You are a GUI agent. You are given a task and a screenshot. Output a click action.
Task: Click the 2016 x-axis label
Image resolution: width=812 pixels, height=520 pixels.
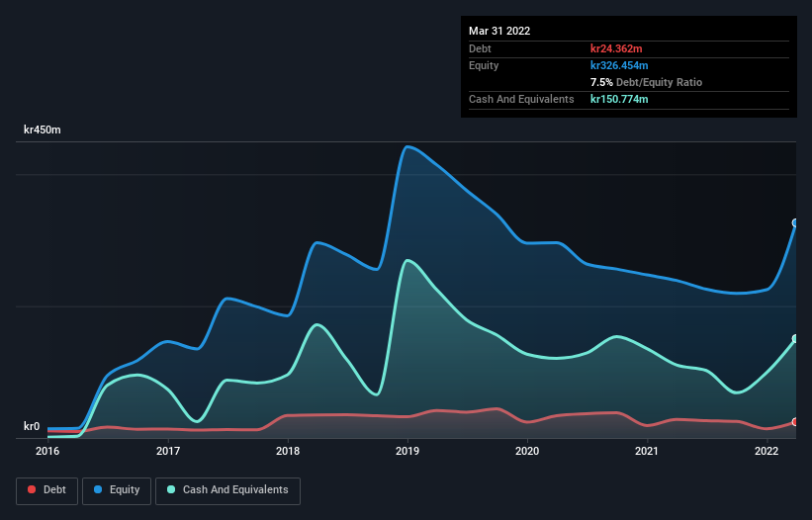tap(47, 451)
